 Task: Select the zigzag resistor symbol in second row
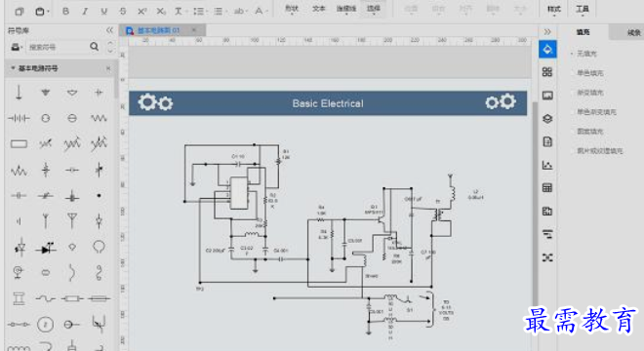(x=99, y=118)
